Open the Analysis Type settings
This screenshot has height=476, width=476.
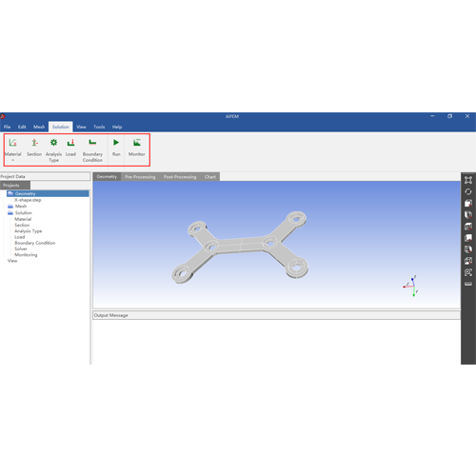click(53, 149)
